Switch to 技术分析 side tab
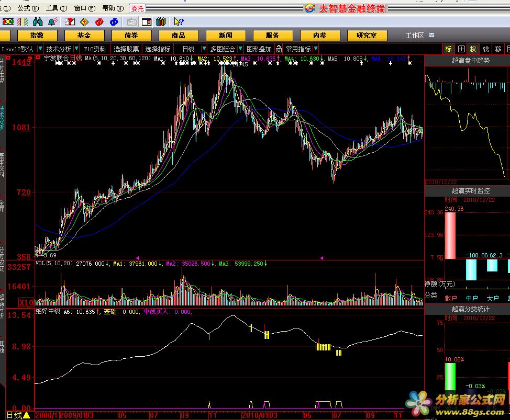The image size is (510, 420). [x=2, y=118]
